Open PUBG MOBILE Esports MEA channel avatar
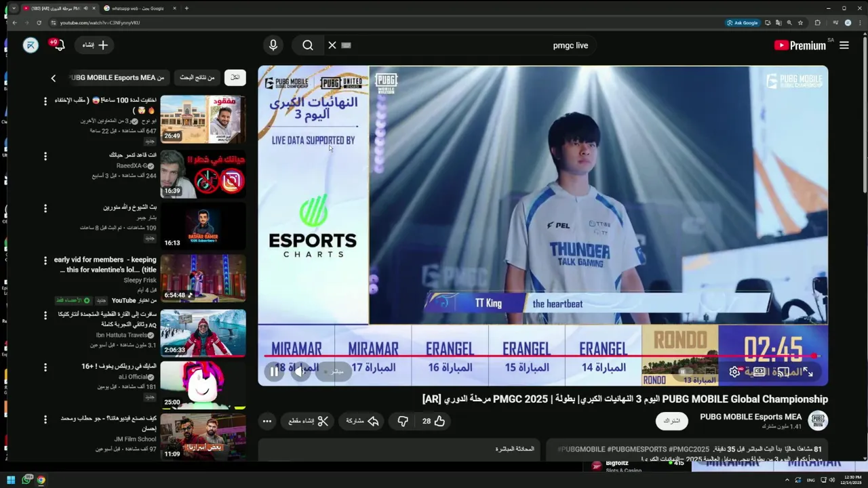Image resolution: width=868 pixels, height=488 pixels. click(x=818, y=420)
